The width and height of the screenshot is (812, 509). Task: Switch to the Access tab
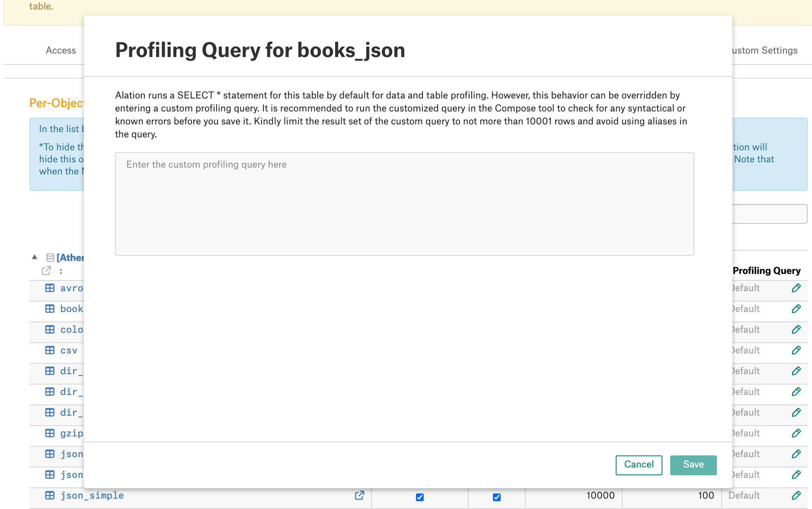click(61, 51)
